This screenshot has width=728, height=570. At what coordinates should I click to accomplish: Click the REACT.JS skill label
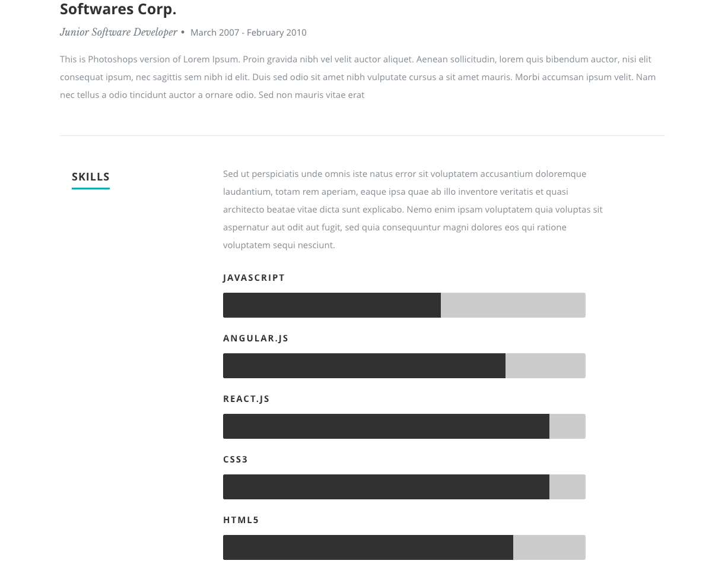[246, 399]
